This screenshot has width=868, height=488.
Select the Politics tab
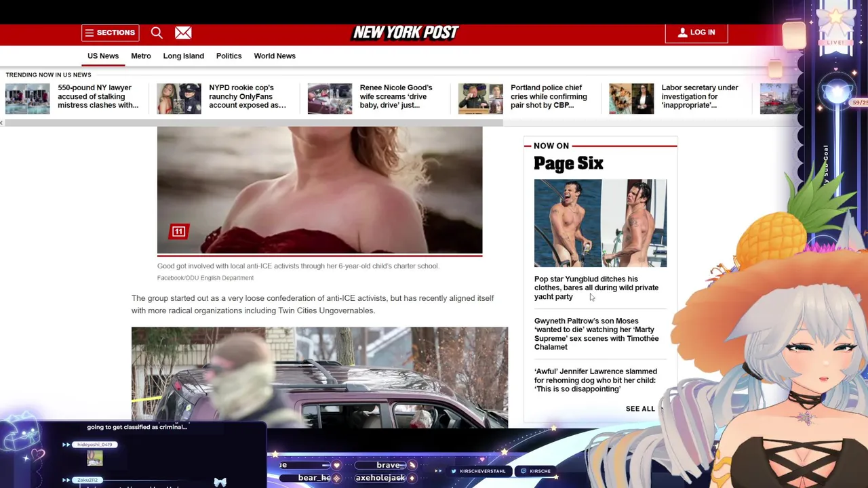[x=229, y=56]
